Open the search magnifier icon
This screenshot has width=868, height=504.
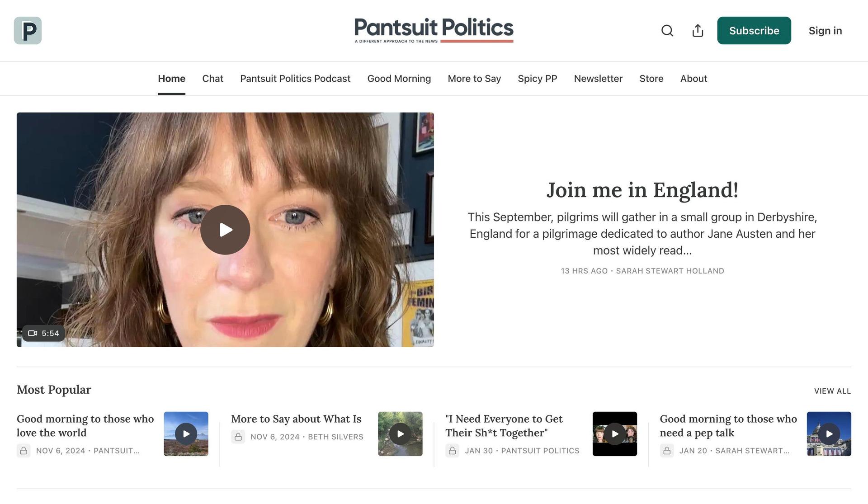pyautogui.click(x=667, y=31)
